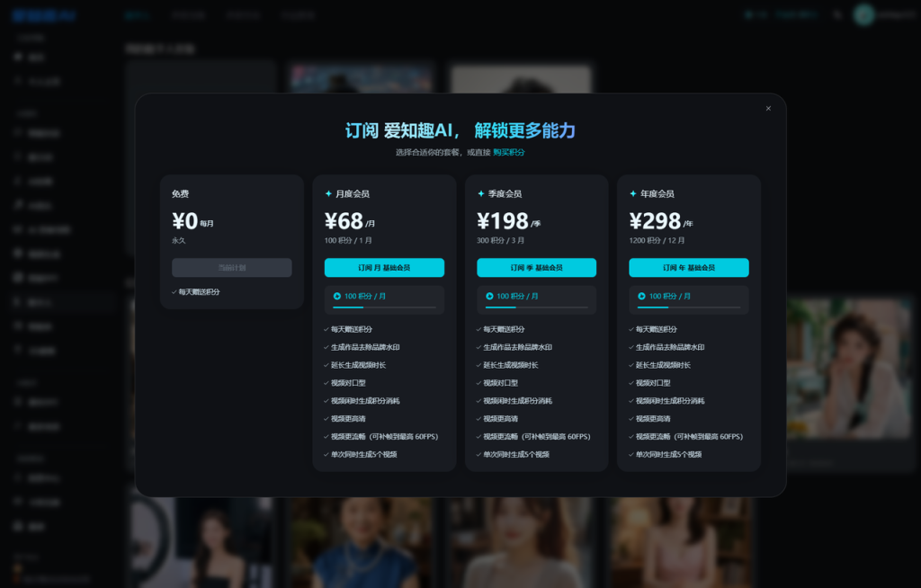Click the checkmark beside 每天赠送积分 in 月度会员

pos(326,330)
